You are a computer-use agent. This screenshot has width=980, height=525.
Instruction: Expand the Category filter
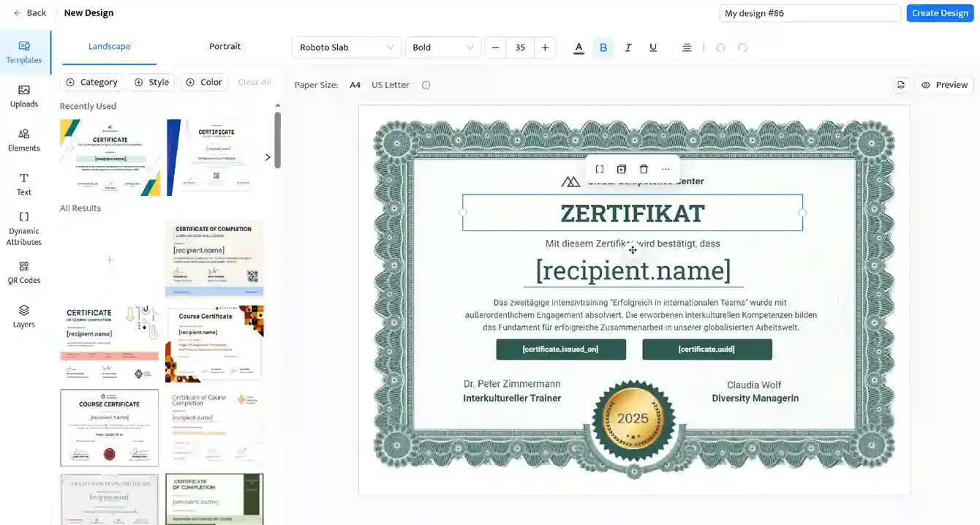click(x=92, y=82)
